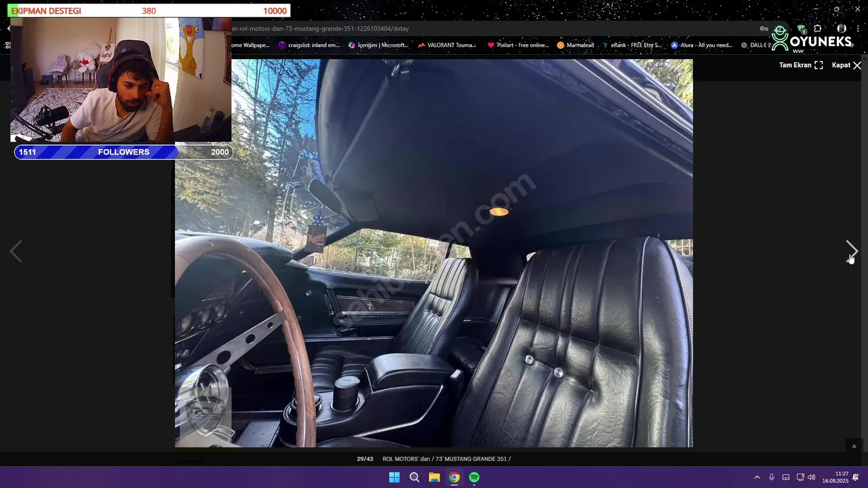868x488 pixels.
Task: Open the Pixilart - Free online bookmark
Action: coord(518,45)
